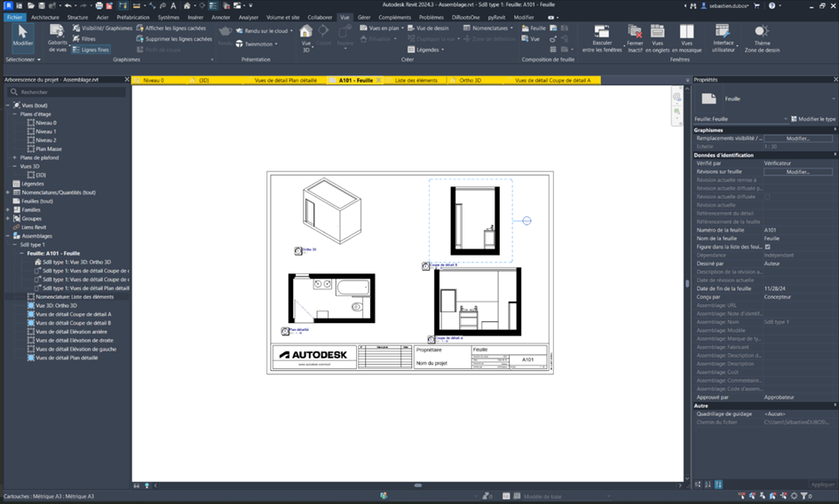Open the Architecture ribbon tab

[45, 17]
